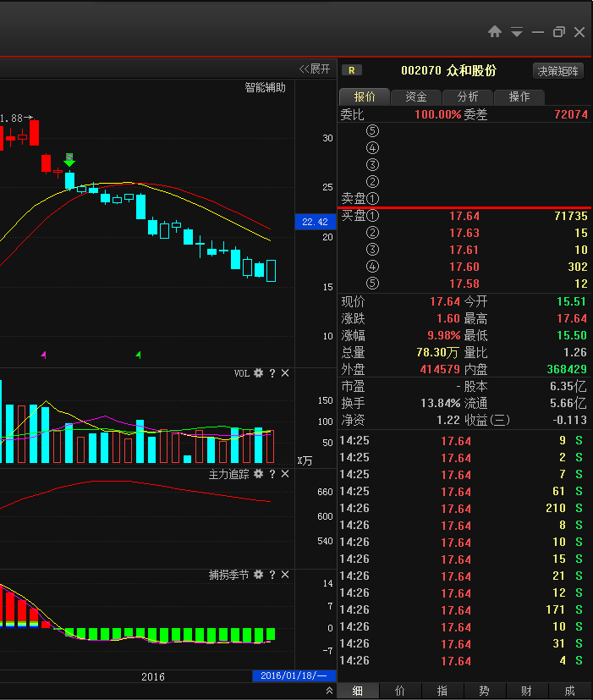Switch to the 价 bottom tab
Screen dimensions: 593x700
(400, 691)
